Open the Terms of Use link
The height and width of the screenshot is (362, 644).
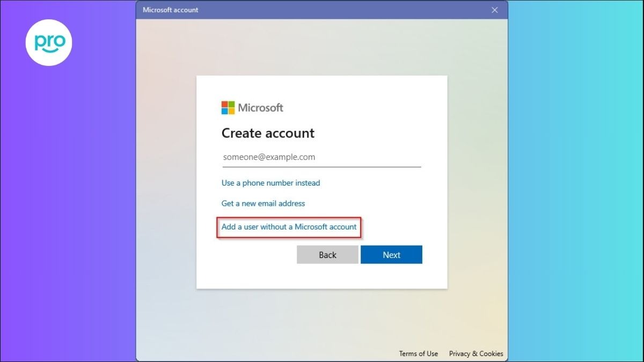[419, 353]
